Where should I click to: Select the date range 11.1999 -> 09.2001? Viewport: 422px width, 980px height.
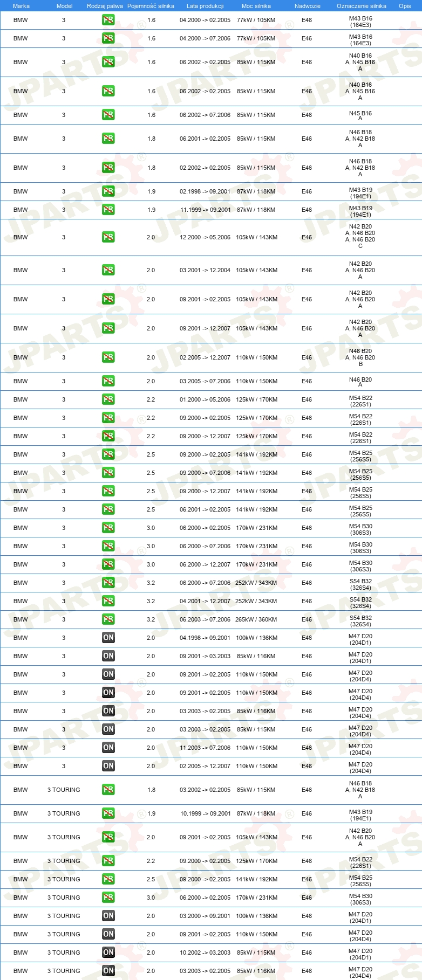pyautogui.click(x=205, y=210)
